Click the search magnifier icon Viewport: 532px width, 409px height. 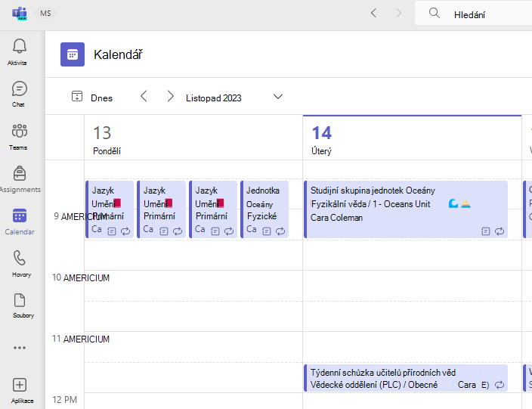[x=434, y=14]
